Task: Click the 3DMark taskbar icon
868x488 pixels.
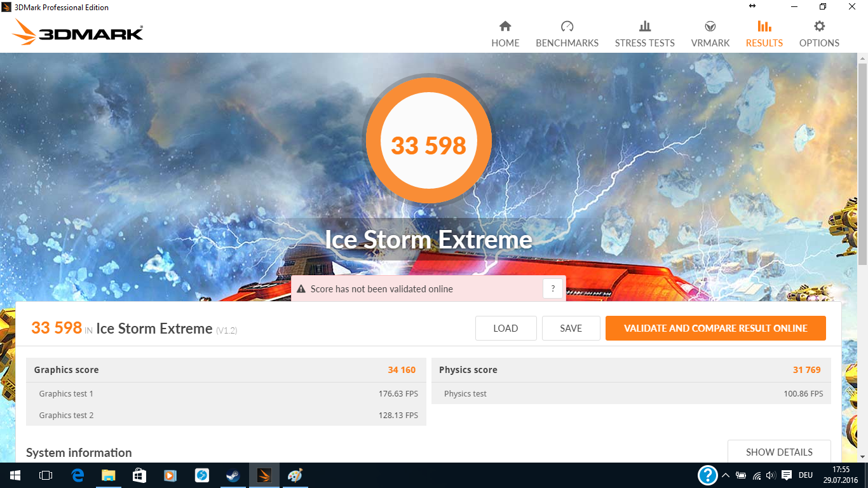Action: coord(264,475)
